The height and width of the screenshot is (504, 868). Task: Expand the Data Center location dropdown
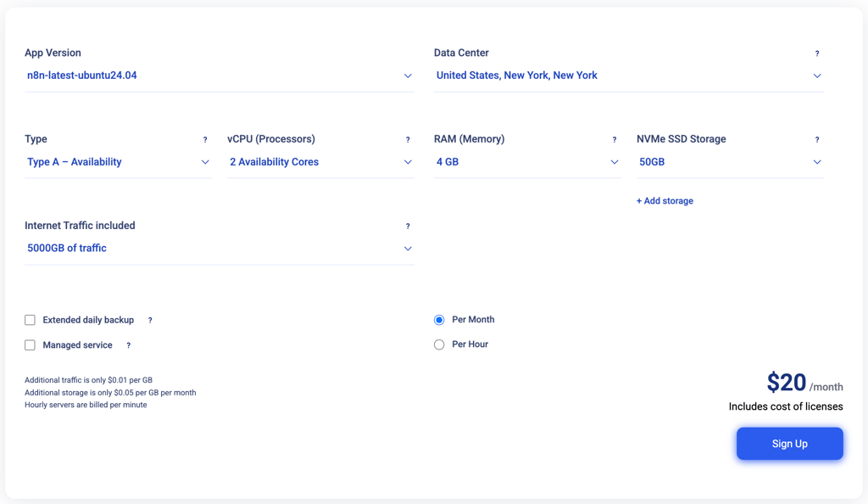[629, 76]
